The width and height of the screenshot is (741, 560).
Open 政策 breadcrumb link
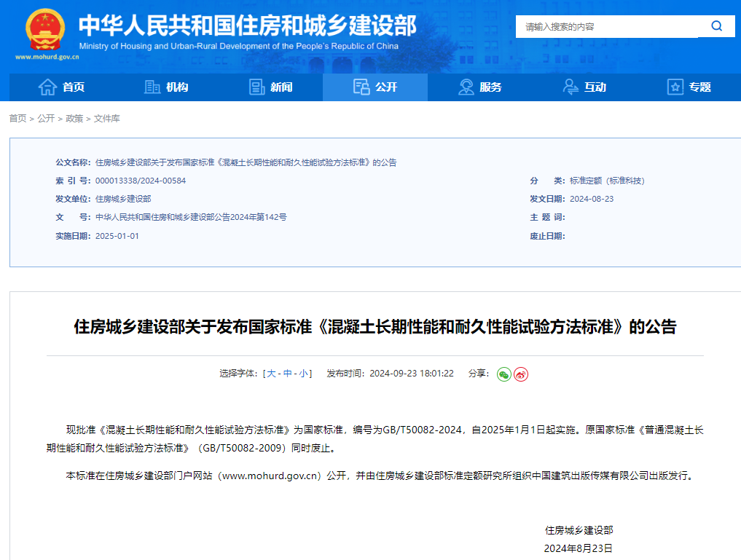(74, 119)
